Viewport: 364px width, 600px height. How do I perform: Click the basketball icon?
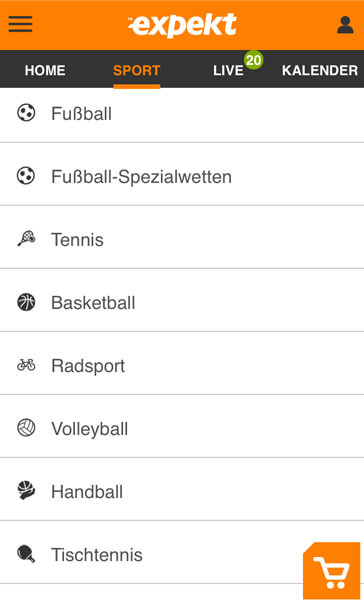[x=26, y=302]
